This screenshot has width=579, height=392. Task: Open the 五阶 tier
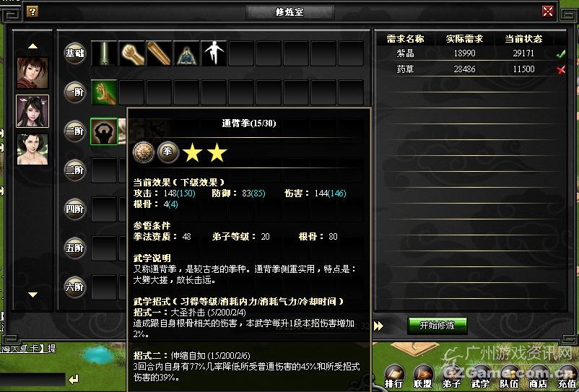75,248
